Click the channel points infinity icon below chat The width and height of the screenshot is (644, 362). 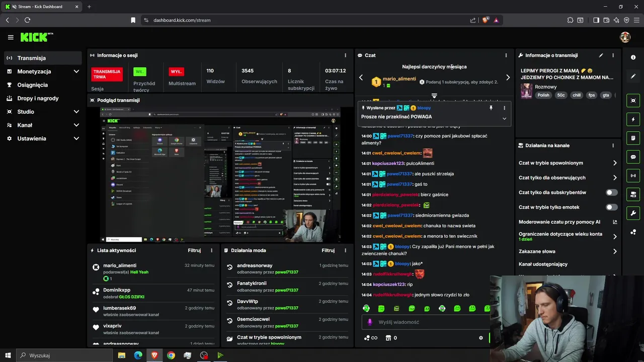click(x=371, y=338)
